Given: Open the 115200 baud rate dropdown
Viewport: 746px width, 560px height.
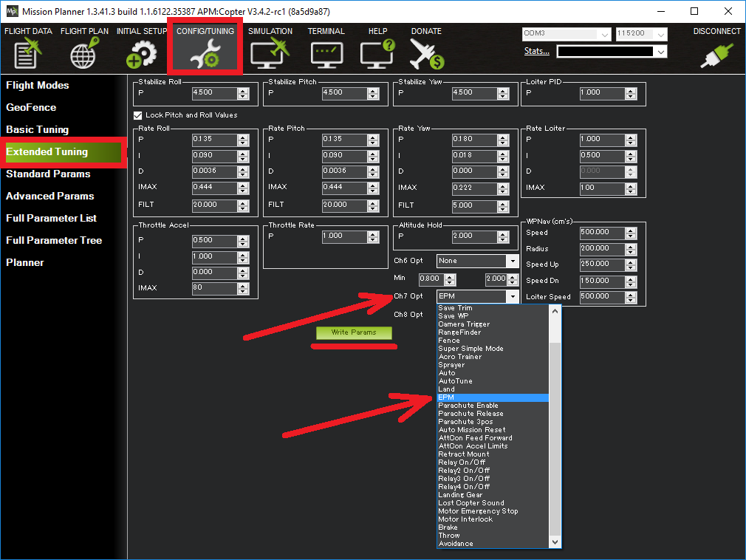Looking at the screenshot, I should (x=663, y=34).
